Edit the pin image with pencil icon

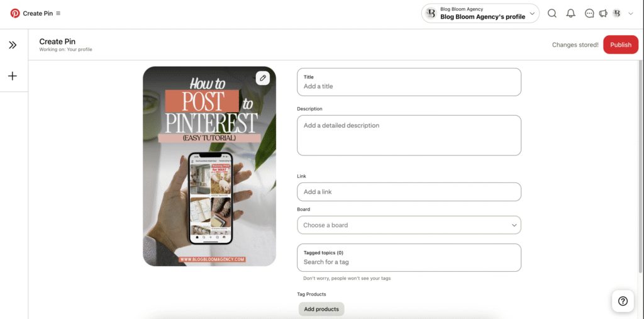[x=263, y=77]
